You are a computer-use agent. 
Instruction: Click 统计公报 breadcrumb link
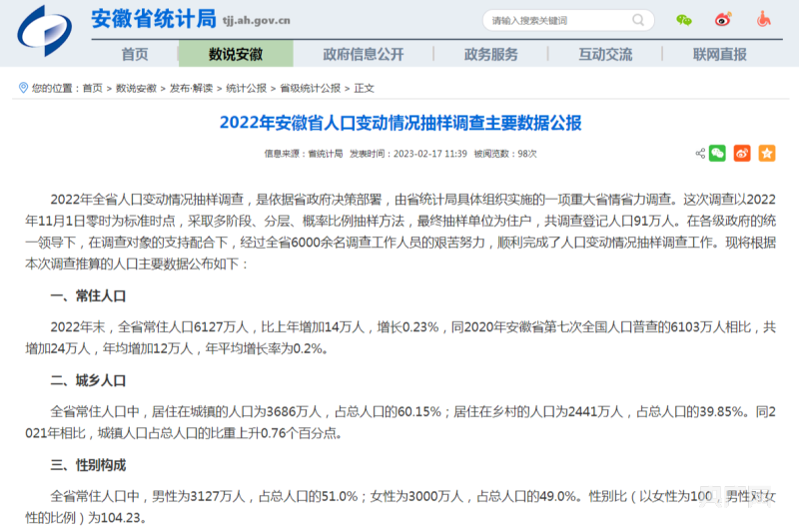246,88
